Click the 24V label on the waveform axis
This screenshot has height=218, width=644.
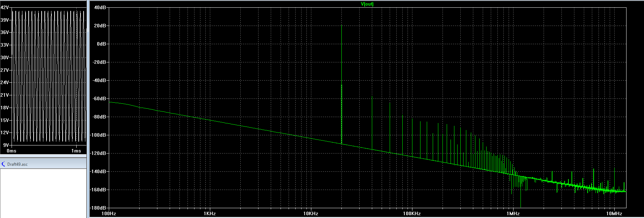coord(5,83)
